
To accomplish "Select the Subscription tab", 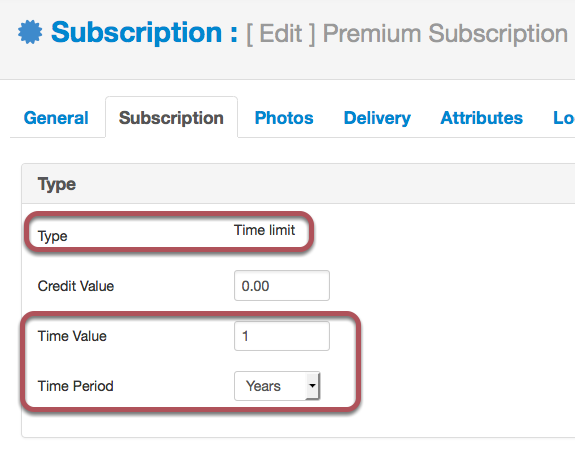I will (171, 118).
